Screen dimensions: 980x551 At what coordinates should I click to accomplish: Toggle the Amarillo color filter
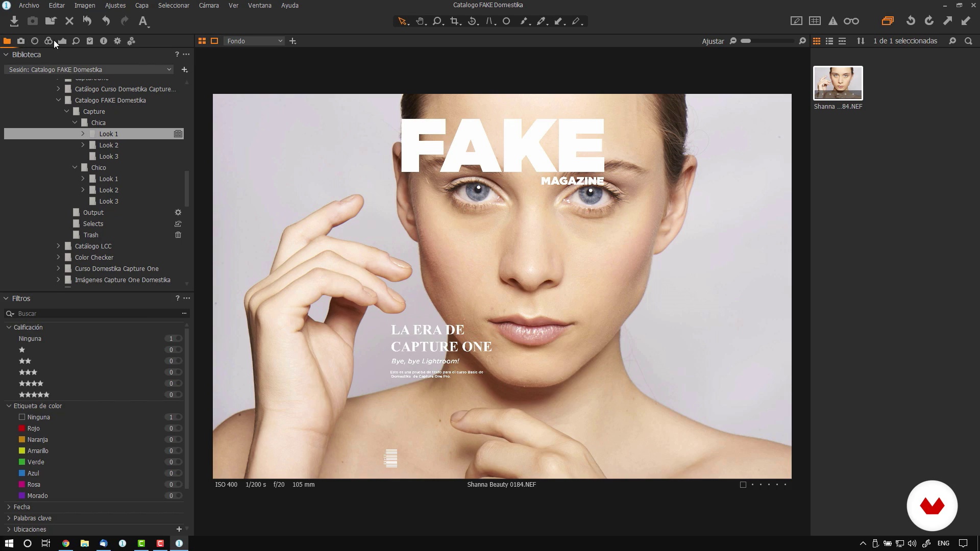[x=175, y=450]
